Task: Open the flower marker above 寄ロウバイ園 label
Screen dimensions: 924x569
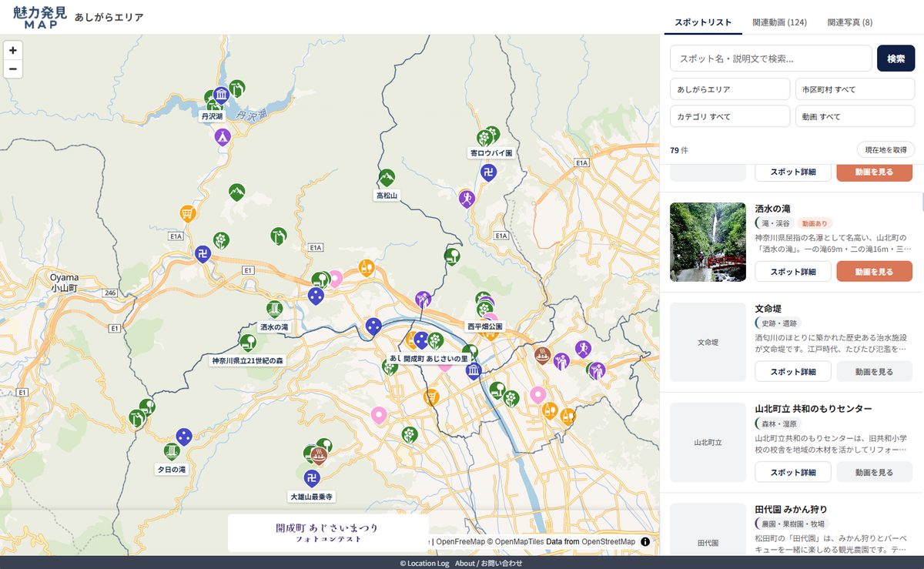Action: (x=484, y=139)
